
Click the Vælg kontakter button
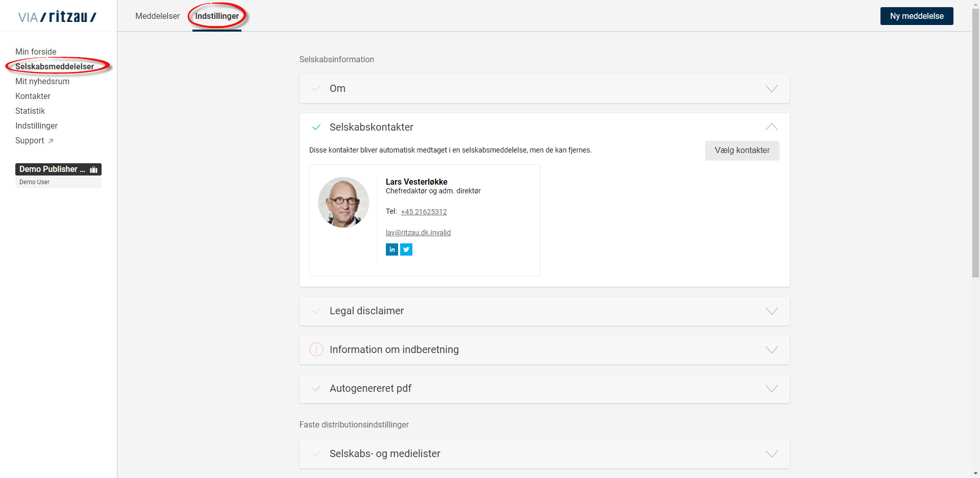coord(742,150)
